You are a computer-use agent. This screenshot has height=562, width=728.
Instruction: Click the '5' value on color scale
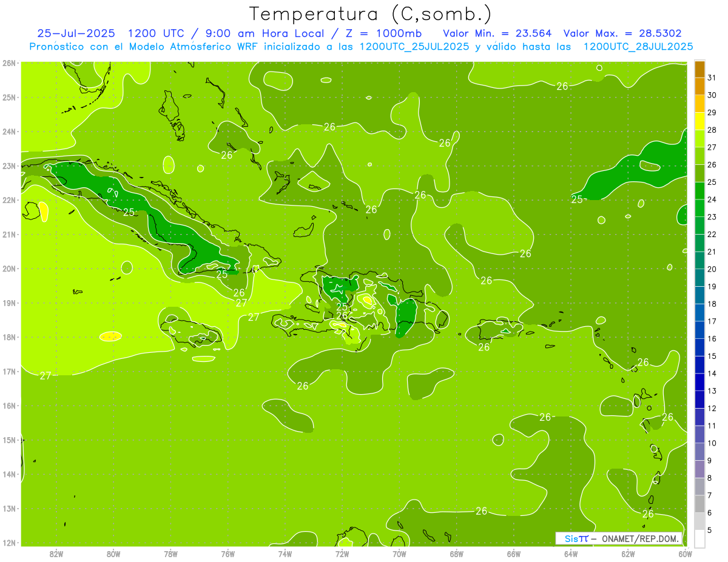tap(710, 530)
